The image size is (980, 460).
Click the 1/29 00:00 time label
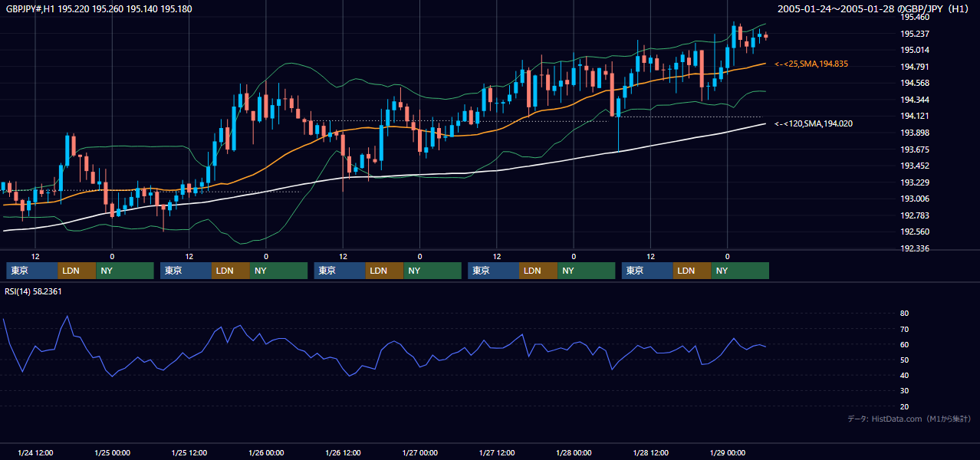pos(728,453)
